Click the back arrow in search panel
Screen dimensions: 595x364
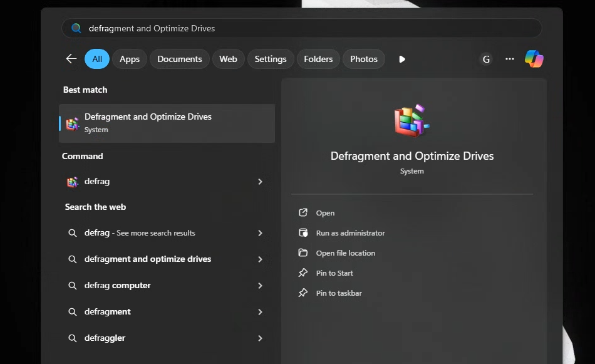(x=71, y=59)
